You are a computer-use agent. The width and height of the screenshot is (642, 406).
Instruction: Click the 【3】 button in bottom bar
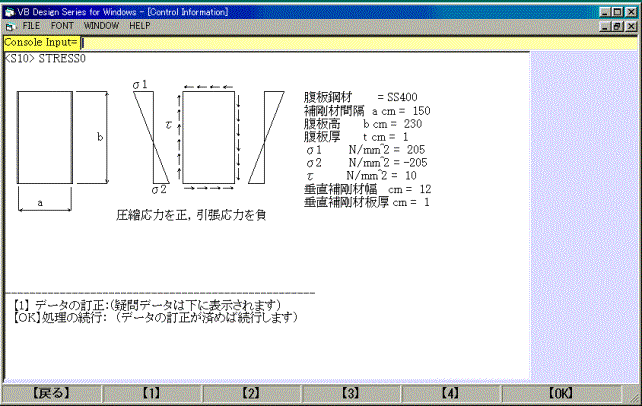(351, 393)
